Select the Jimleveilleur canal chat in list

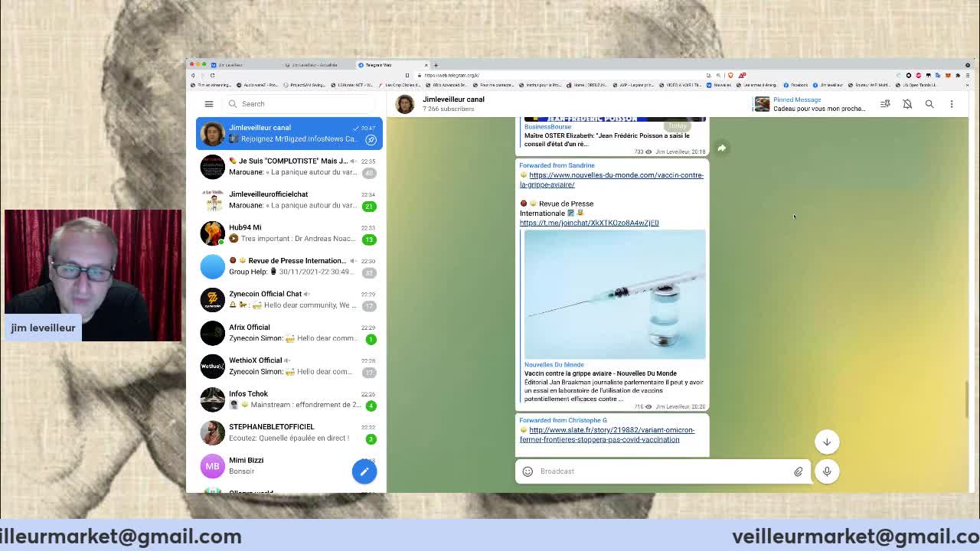pos(289,133)
